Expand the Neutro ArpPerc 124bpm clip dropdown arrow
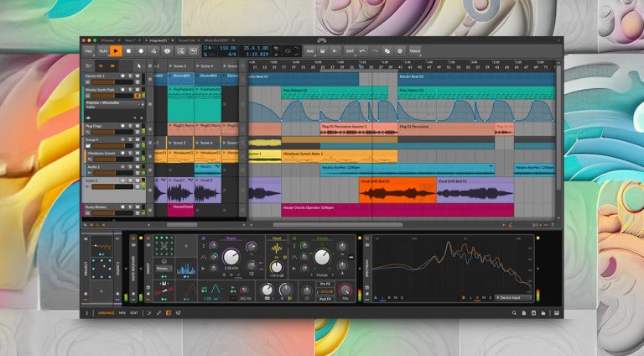Image resolution: width=644 pixels, height=356 pixels. (x=491, y=167)
